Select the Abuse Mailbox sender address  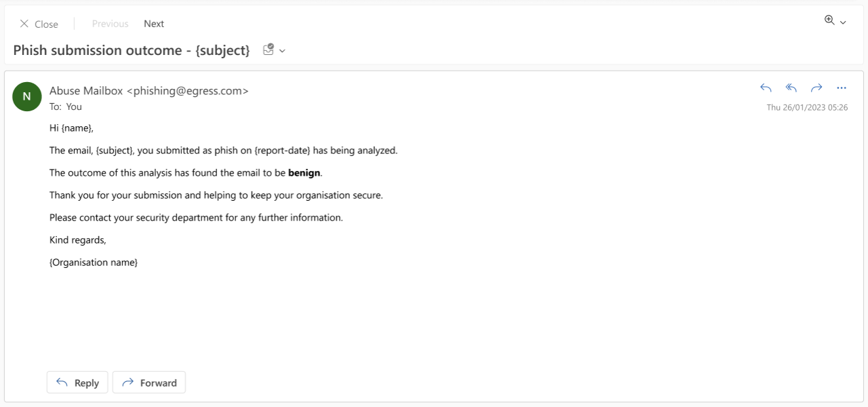pyautogui.click(x=149, y=90)
